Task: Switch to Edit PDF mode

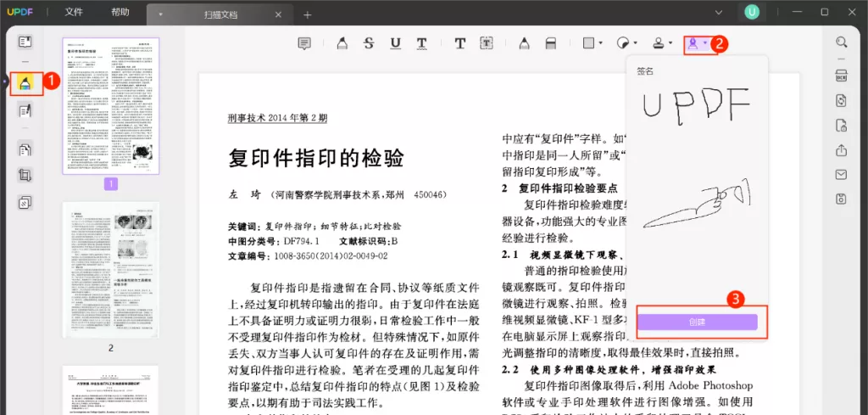Action: pyautogui.click(x=25, y=110)
